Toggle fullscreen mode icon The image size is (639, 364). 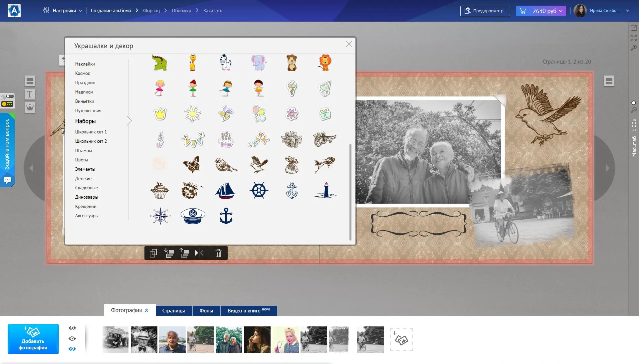(634, 38)
